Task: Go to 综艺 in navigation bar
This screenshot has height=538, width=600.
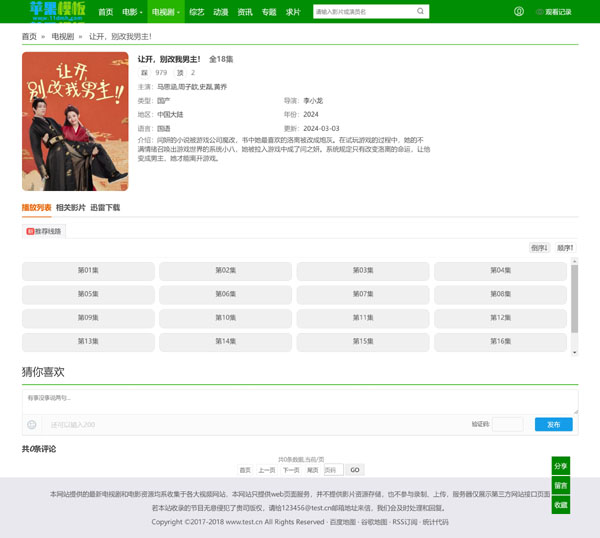Action: tap(196, 12)
